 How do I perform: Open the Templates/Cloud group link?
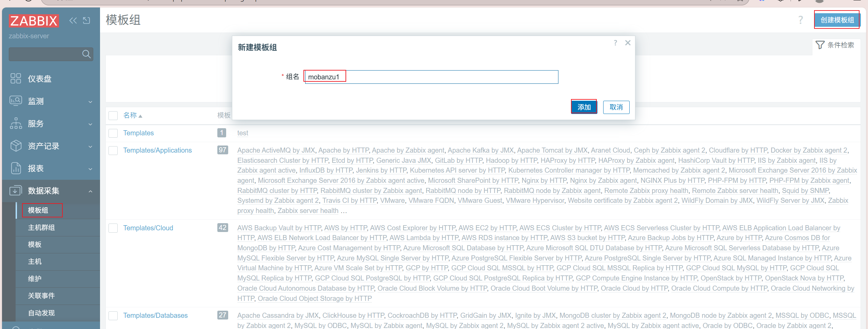(x=148, y=228)
